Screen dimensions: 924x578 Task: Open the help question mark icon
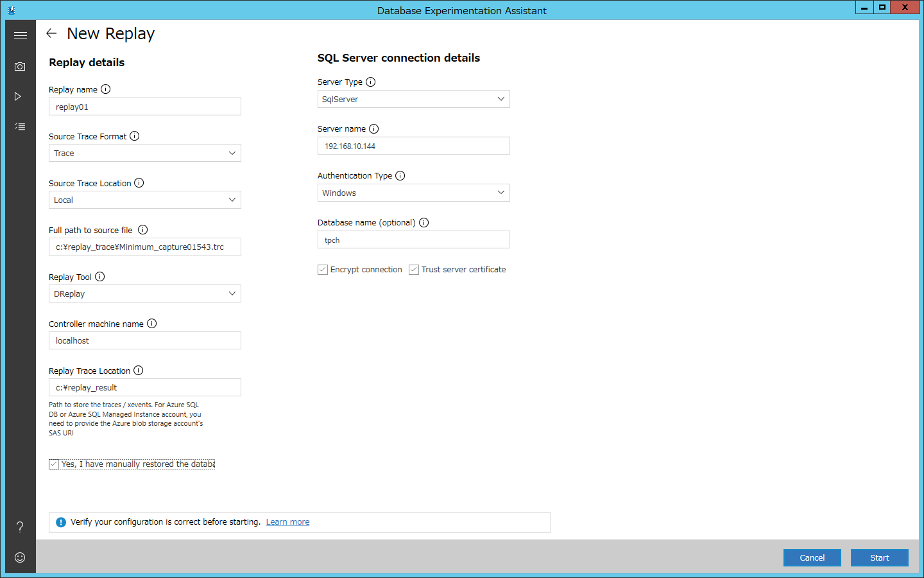20,527
